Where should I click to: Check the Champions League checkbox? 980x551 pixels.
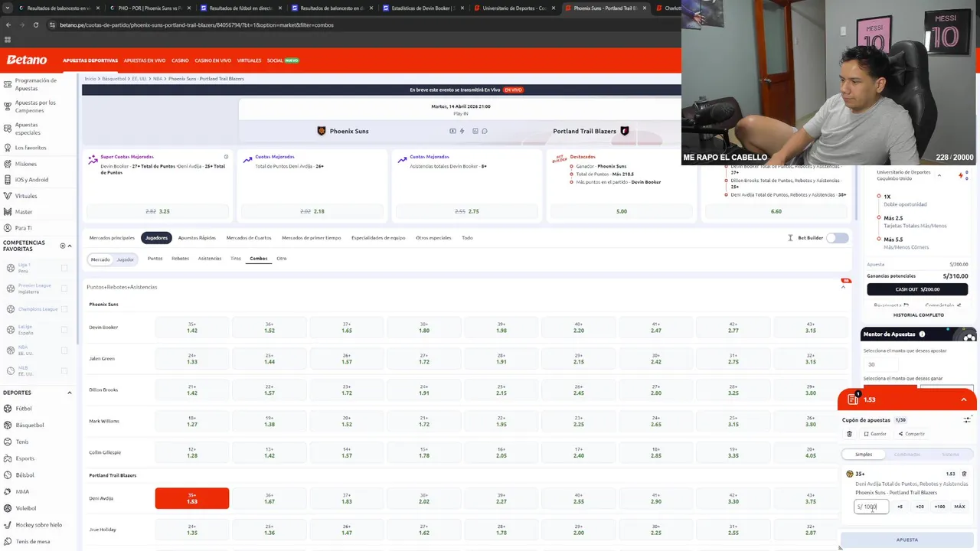(64, 309)
